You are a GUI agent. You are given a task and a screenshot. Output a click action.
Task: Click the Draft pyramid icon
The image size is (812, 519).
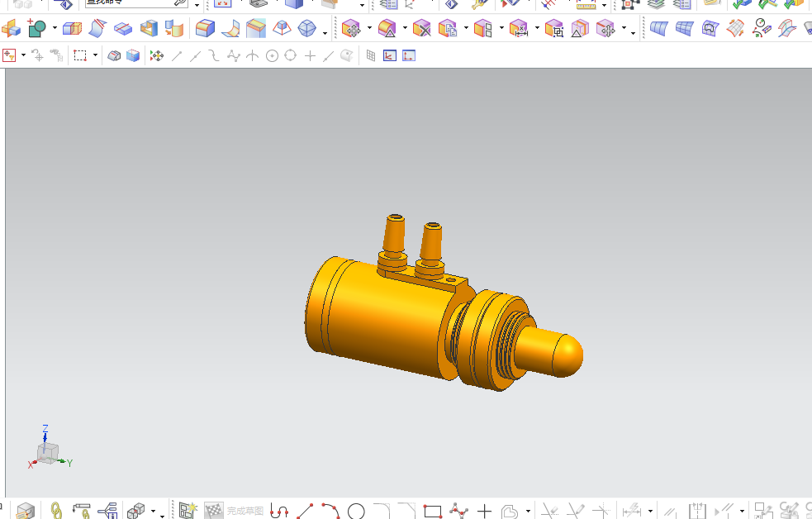click(282, 28)
